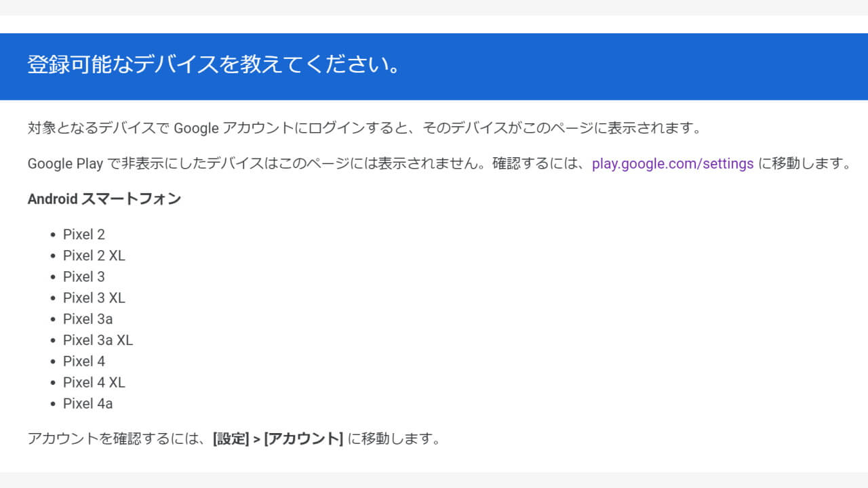Click the Android スマートフォン heading
Viewport: 868px width, 488px height.
[104, 199]
